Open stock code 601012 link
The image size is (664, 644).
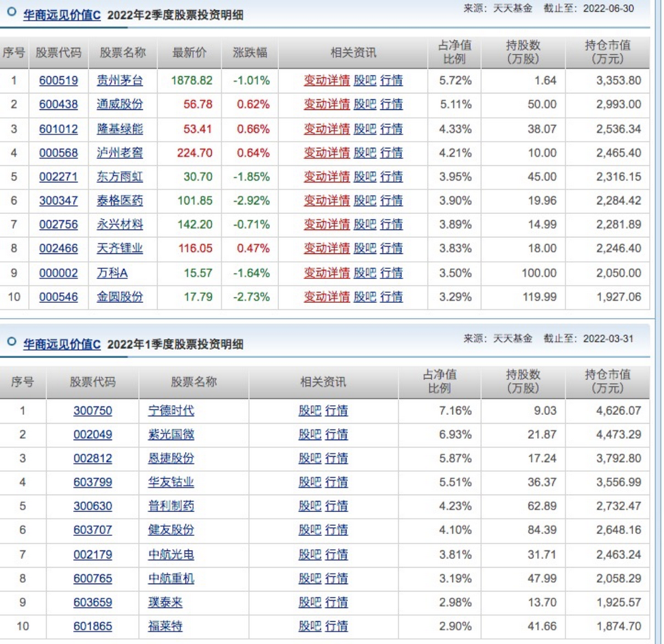(58, 129)
